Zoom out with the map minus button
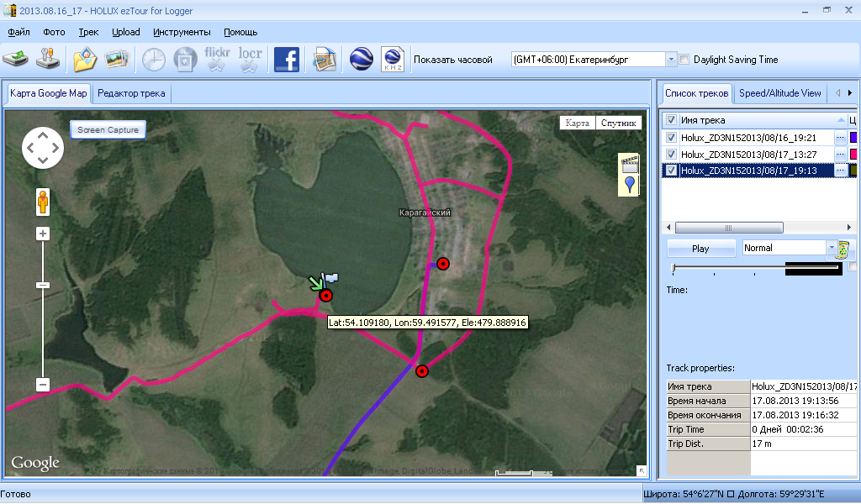 [x=43, y=385]
